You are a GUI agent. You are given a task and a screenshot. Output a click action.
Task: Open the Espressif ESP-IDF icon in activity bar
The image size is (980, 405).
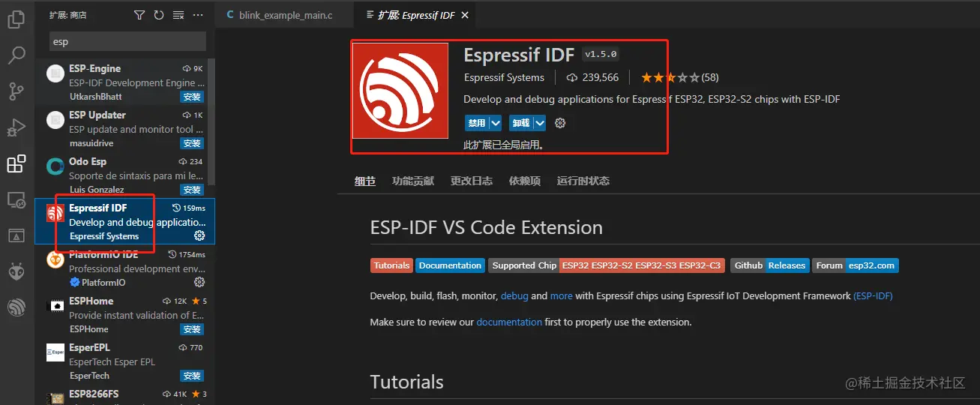coord(16,307)
